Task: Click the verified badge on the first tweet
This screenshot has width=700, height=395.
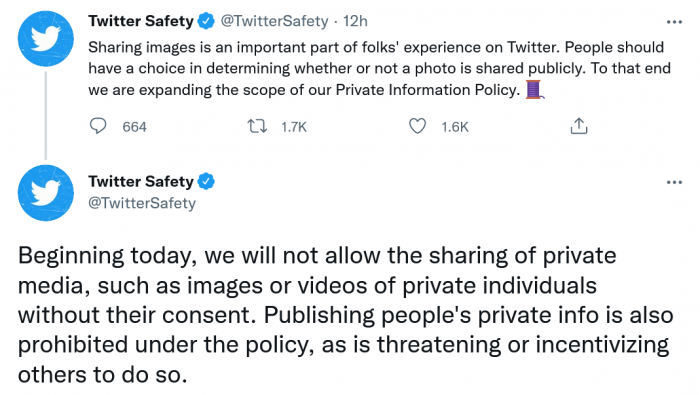Action: 206,21
